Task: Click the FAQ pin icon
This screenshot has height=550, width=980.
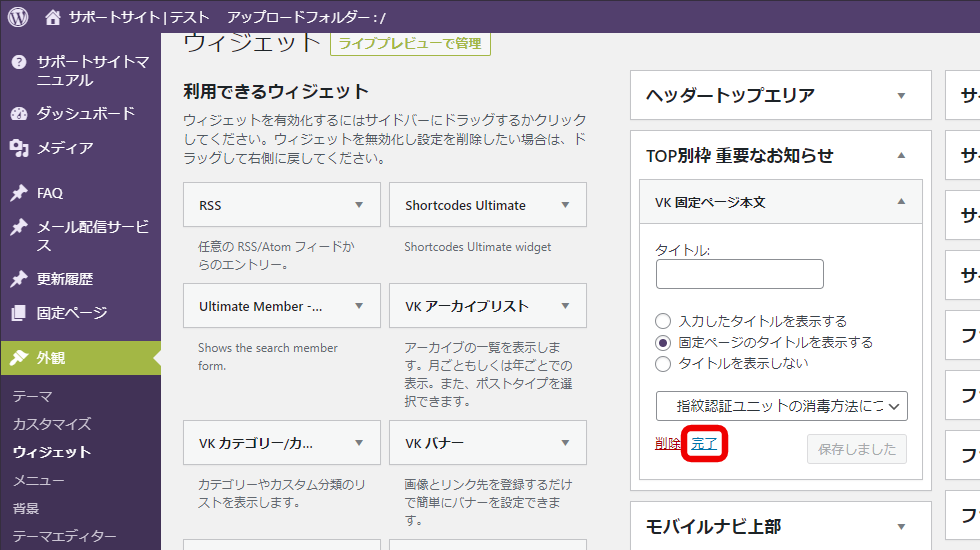Action: coord(19,193)
